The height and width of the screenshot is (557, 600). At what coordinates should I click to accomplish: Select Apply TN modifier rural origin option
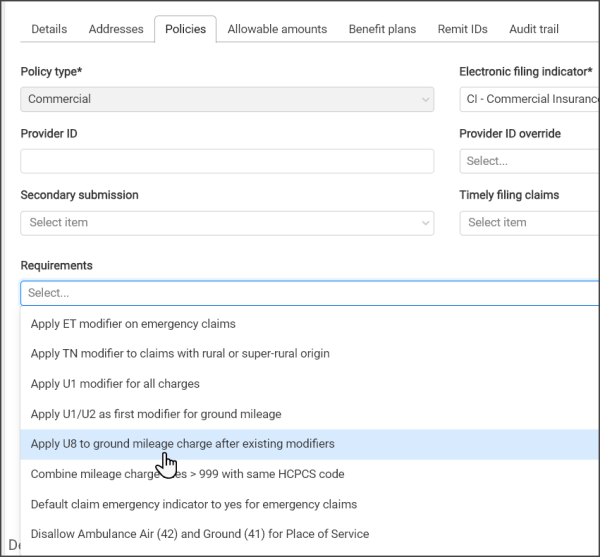tap(180, 354)
